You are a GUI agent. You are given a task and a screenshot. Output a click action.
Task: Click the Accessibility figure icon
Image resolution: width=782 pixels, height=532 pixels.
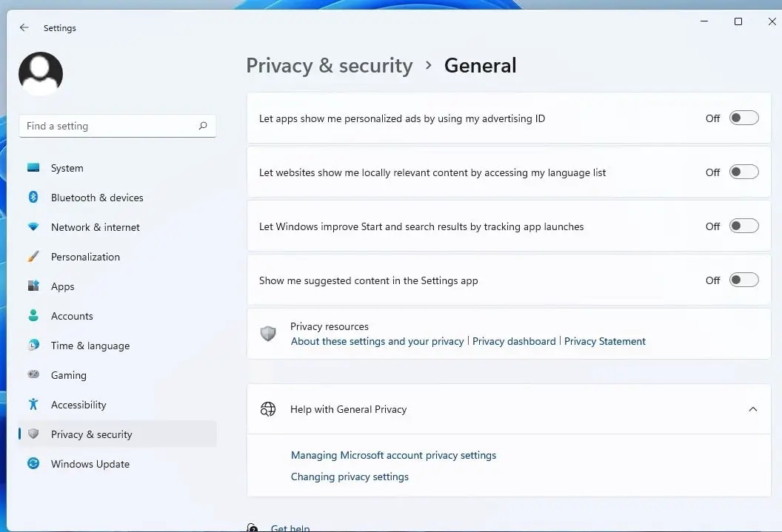coord(33,405)
